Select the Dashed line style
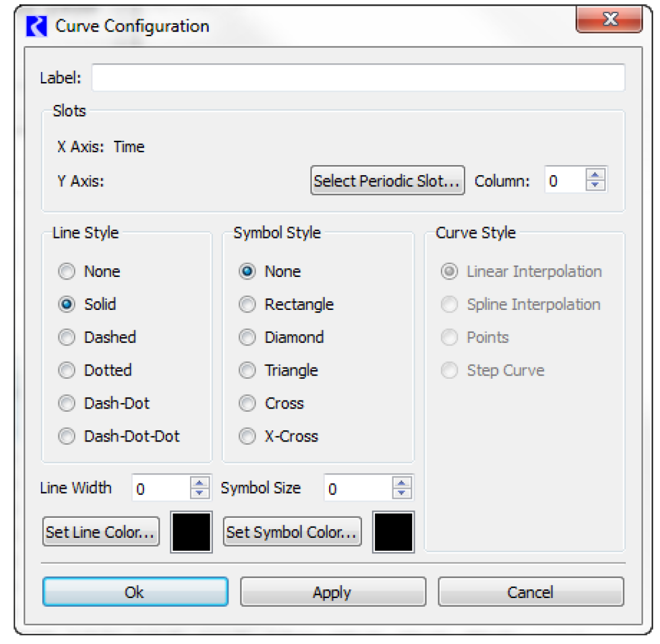660x644 pixels. [66, 337]
